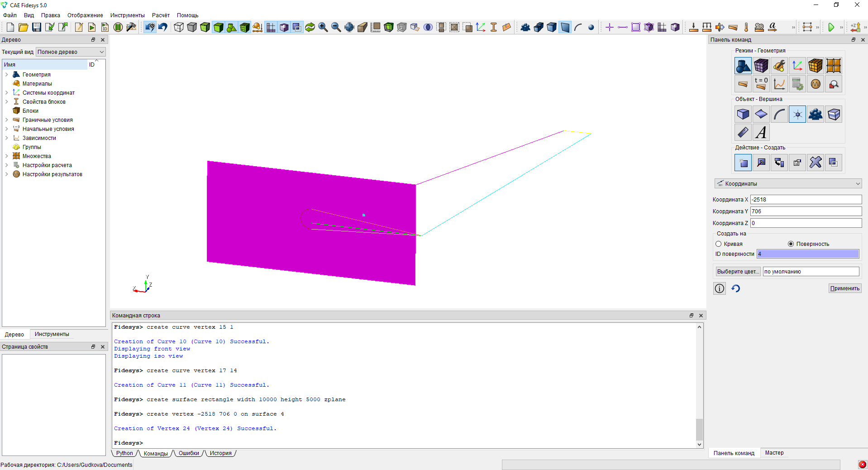Switch to the Мастер tab

(774, 453)
